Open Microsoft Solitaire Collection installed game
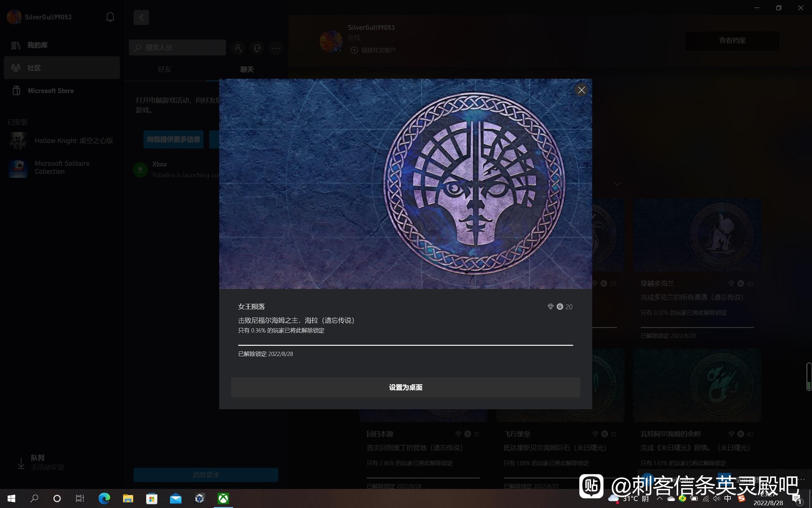 pyautogui.click(x=62, y=167)
